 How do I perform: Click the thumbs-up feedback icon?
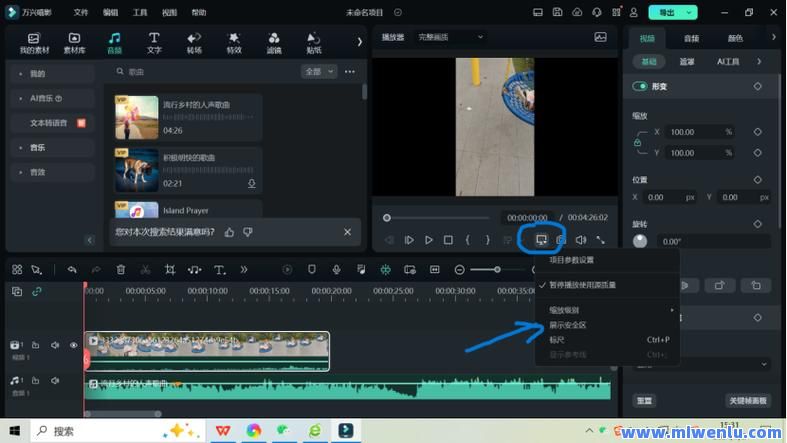[x=229, y=232]
